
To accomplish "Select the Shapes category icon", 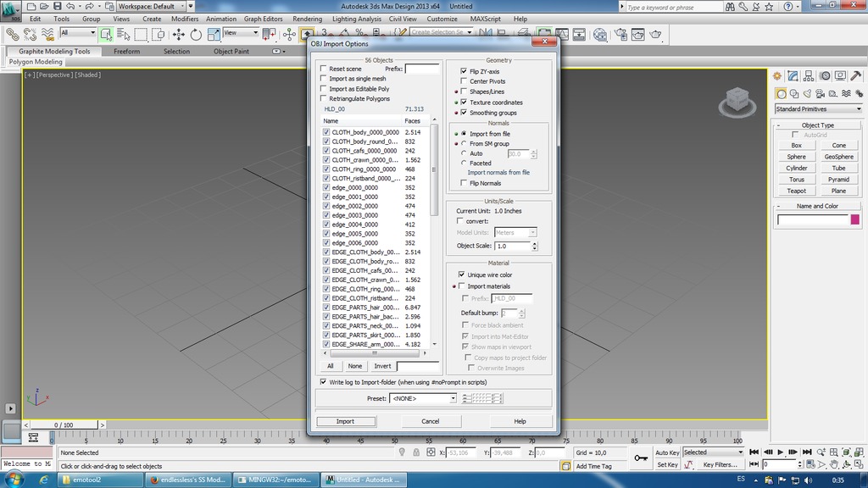I will (x=794, y=94).
